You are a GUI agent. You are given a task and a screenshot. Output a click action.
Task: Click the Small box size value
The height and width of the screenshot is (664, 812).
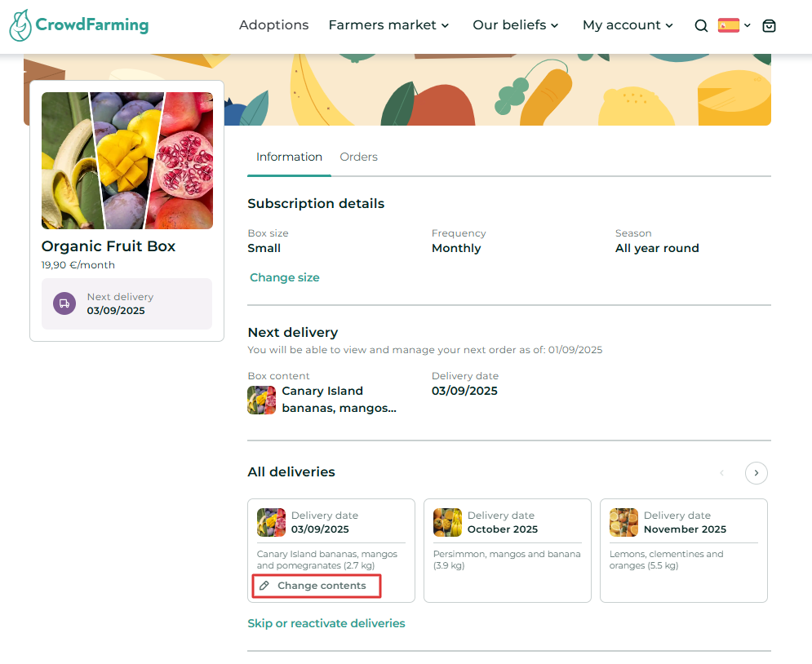264,249
